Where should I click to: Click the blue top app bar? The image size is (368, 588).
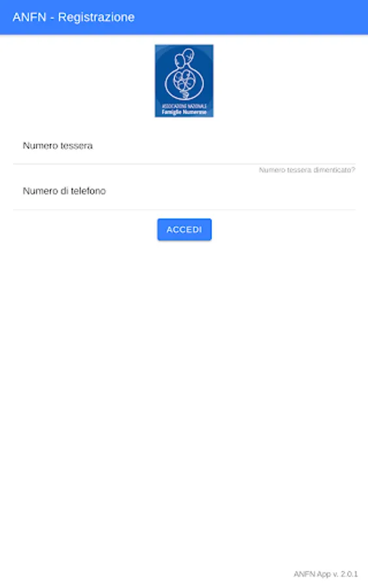(184, 17)
